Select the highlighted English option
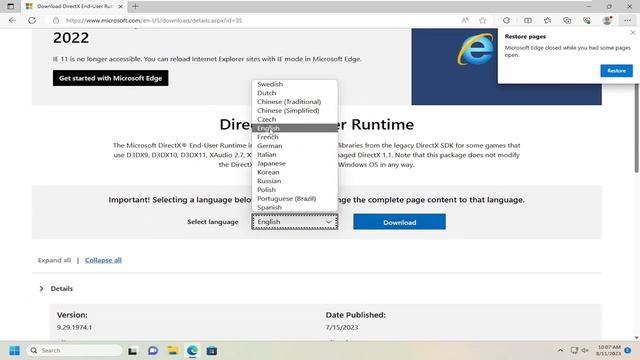Image resolution: width=640 pixels, height=360 pixels. click(294, 128)
